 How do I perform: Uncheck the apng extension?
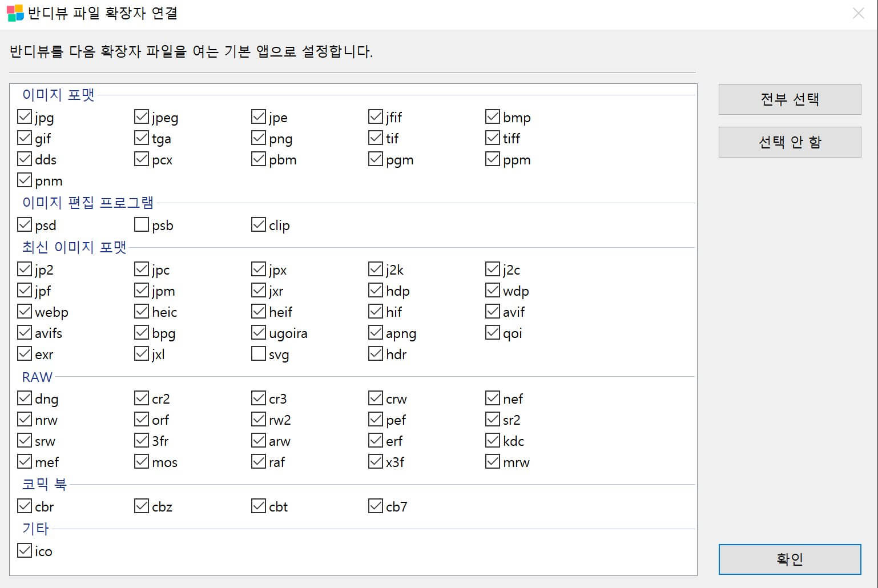coord(375,332)
